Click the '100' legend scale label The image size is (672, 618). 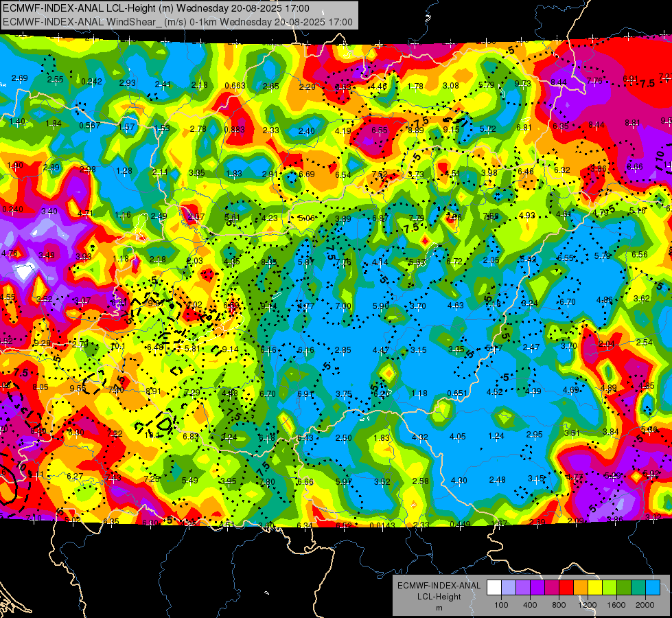coord(501,605)
